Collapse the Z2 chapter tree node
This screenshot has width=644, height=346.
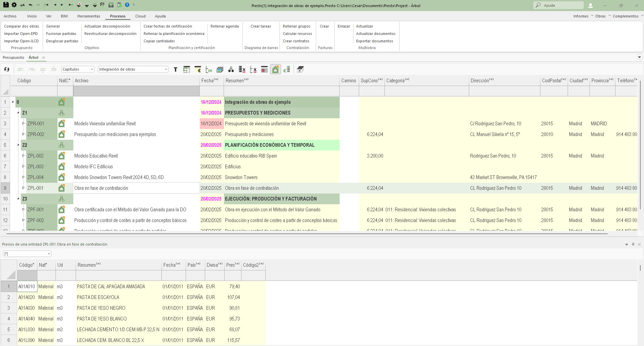tap(18, 145)
